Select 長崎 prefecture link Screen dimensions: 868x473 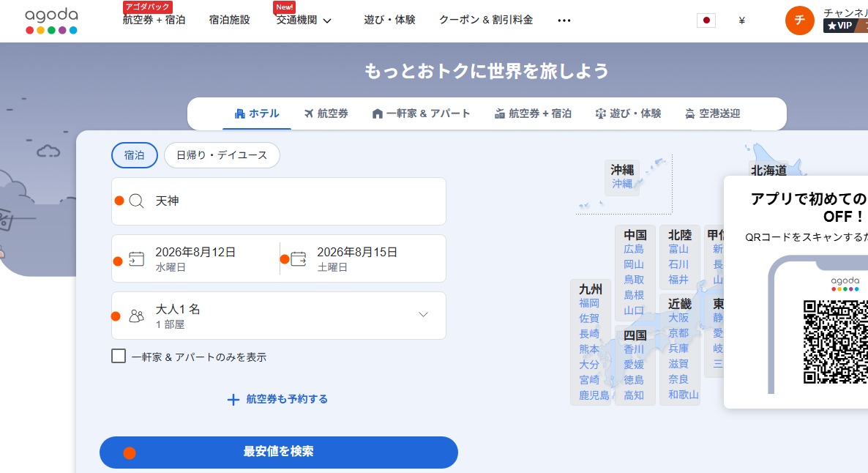[x=589, y=334]
